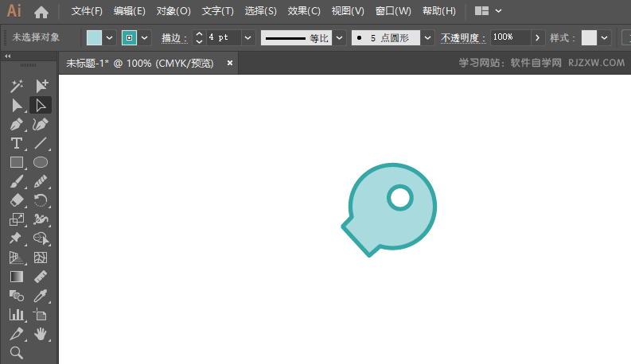Open the 文件(F) menu
The height and width of the screenshot is (364, 631).
click(87, 11)
